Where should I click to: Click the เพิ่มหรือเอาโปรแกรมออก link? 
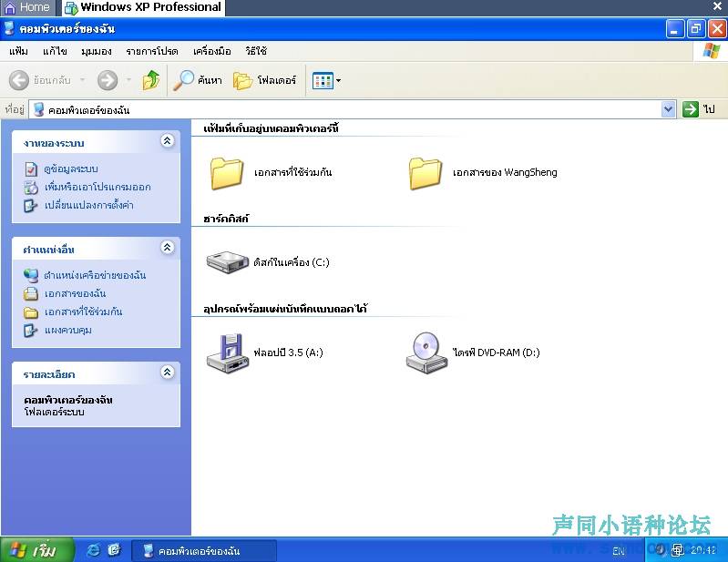[97, 187]
